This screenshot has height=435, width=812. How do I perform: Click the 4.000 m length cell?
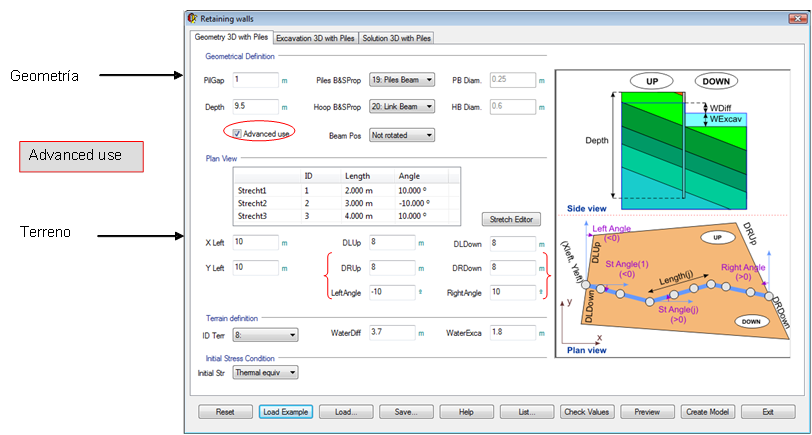coord(358,215)
